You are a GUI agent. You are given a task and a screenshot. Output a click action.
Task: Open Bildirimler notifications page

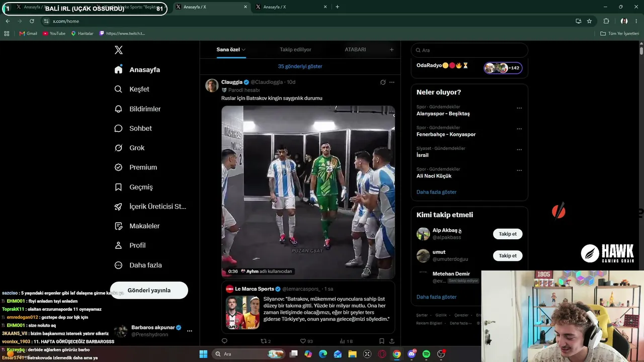(137, 109)
